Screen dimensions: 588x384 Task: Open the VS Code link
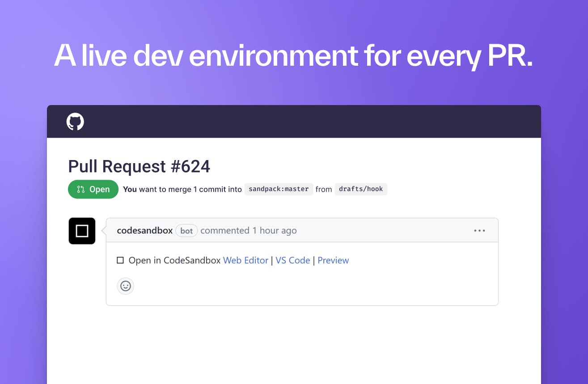pyautogui.click(x=292, y=260)
